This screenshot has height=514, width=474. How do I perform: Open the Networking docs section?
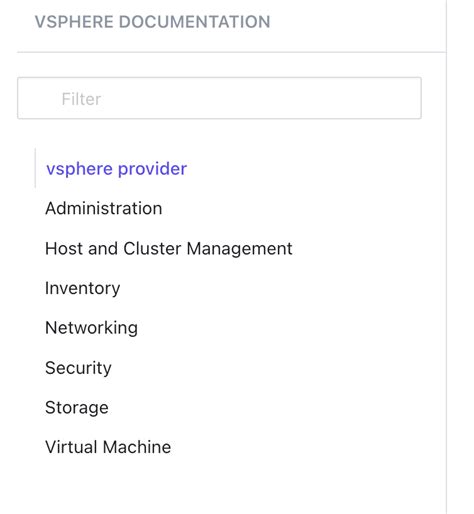coord(91,328)
